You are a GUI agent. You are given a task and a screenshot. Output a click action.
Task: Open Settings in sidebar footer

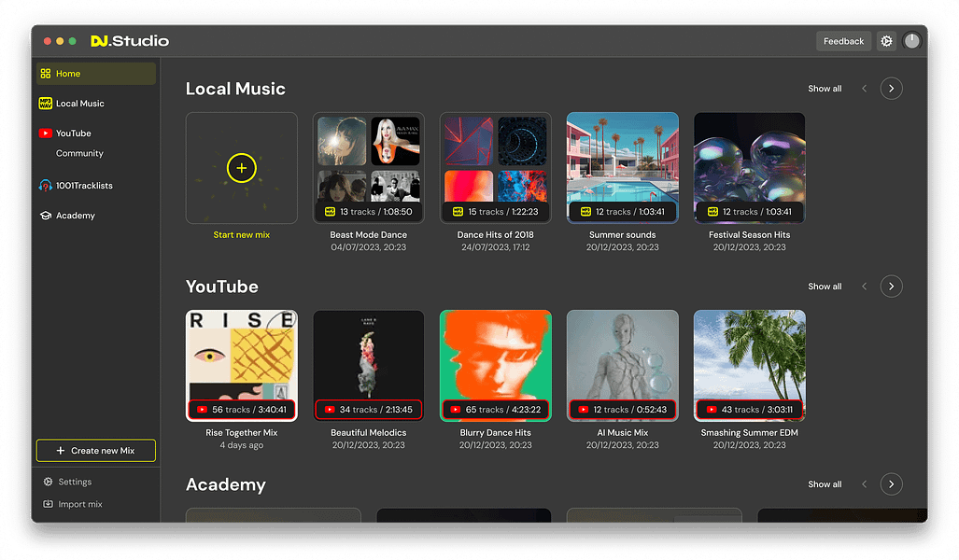[67, 482]
